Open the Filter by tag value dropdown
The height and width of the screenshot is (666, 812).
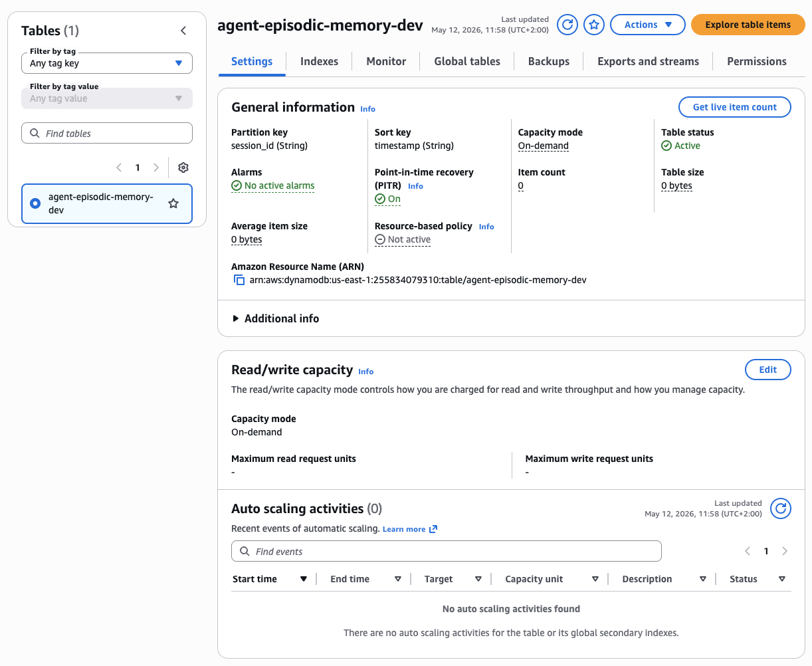[x=107, y=98]
